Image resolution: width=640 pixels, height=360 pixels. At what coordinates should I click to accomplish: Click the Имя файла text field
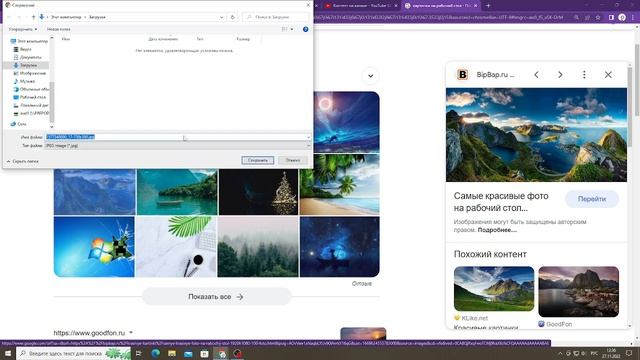click(176, 137)
